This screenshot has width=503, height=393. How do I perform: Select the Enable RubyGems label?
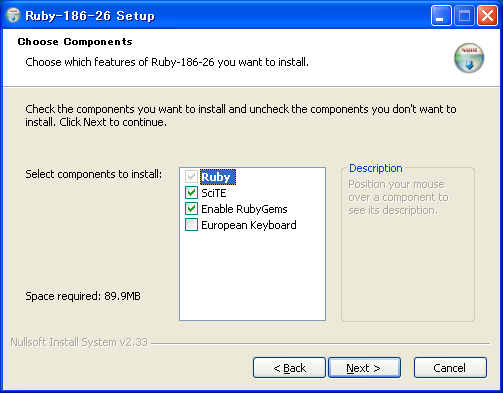pos(244,209)
